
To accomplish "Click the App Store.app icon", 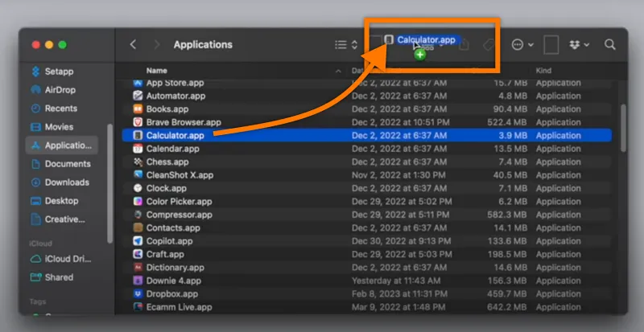I will (x=138, y=83).
